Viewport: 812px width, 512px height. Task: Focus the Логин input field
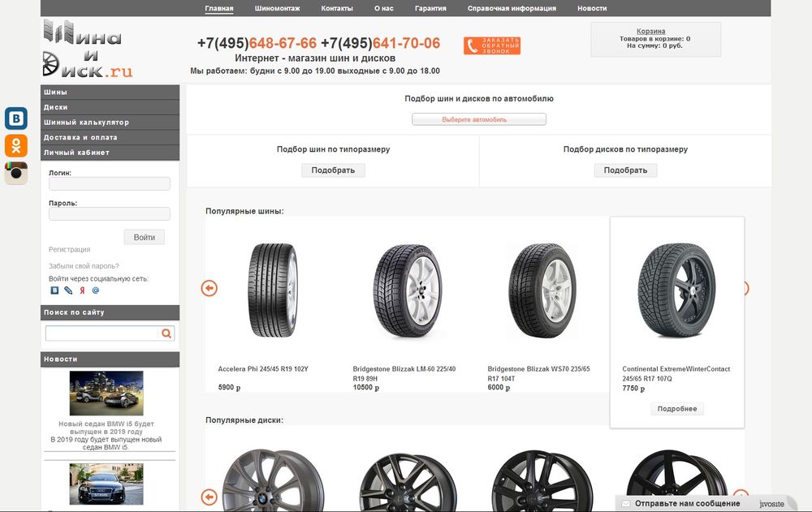[110, 183]
